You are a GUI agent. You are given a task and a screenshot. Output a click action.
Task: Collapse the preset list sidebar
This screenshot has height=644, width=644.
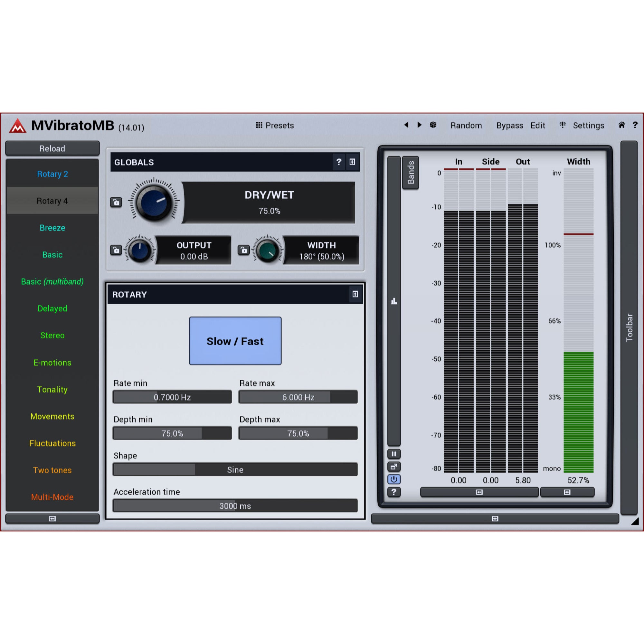tap(52, 518)
